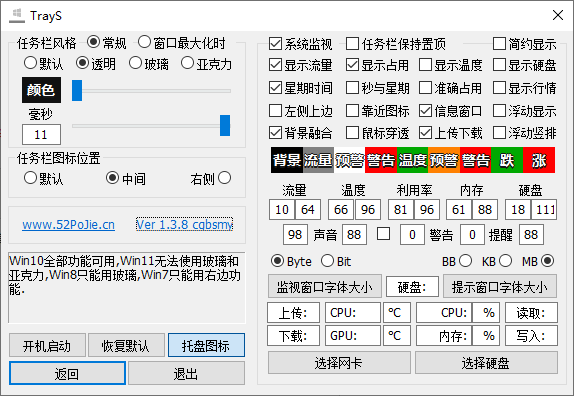
Task: Pick the white 预警 color swatch
Action: tap(350, 160)
